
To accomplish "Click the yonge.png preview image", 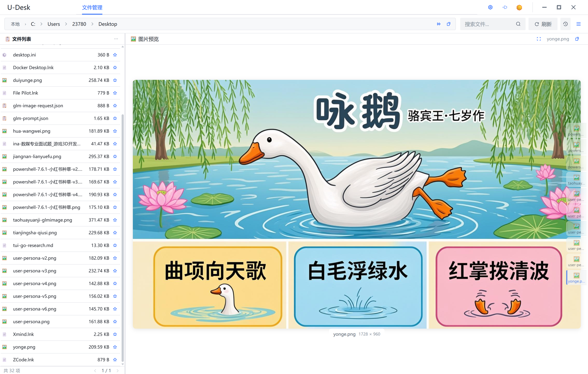I will [x=356, y=204].
